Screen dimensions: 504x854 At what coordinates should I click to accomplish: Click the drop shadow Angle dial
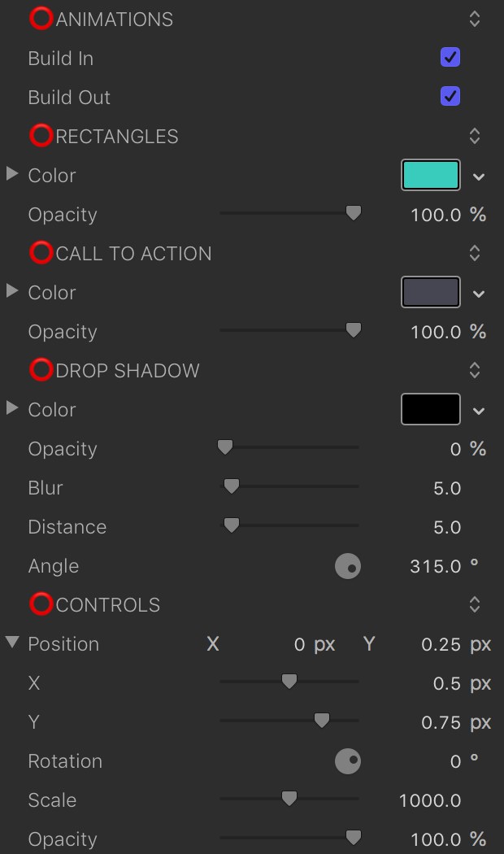pyautogui.click(x=348, y=566)
